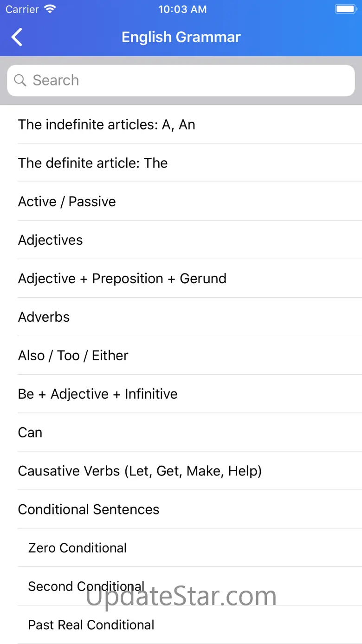Open "The definite article: The" topic

[x=93, y=163]
